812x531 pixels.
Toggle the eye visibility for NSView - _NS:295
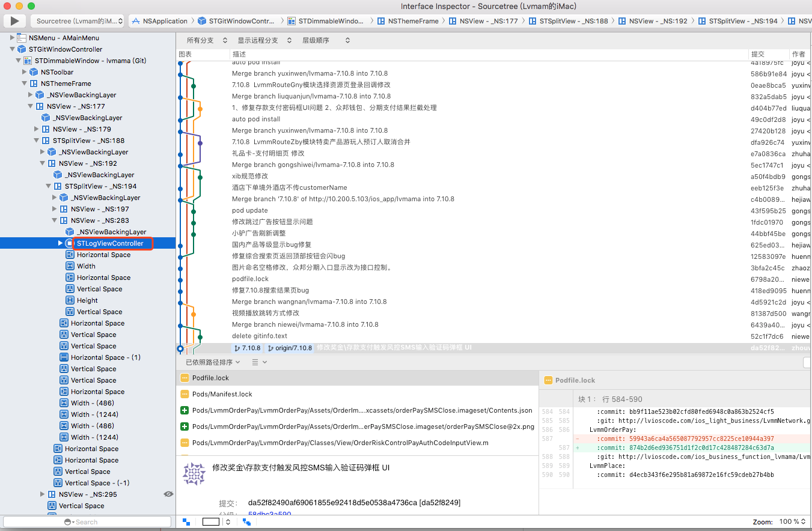(168, 494)
